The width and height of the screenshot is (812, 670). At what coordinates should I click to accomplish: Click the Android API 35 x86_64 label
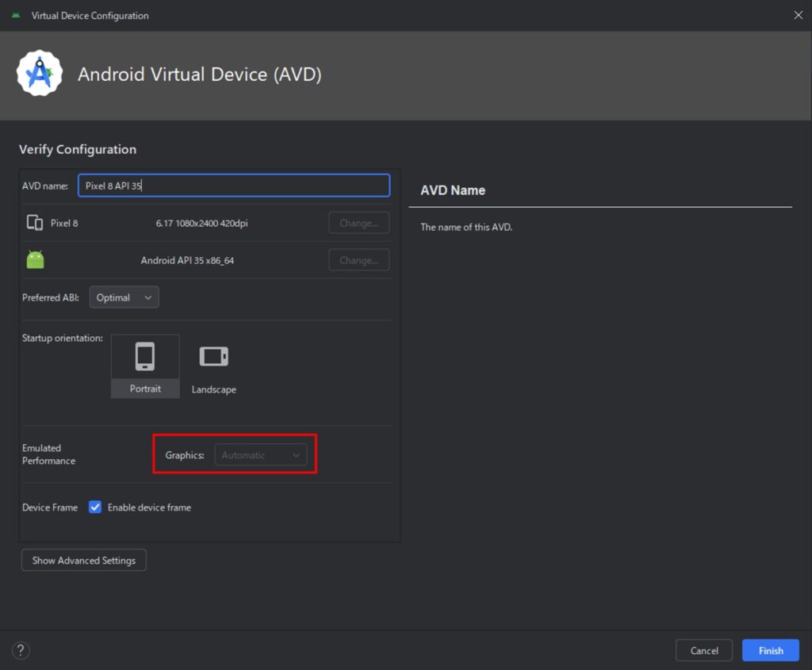tap(187, 260)
